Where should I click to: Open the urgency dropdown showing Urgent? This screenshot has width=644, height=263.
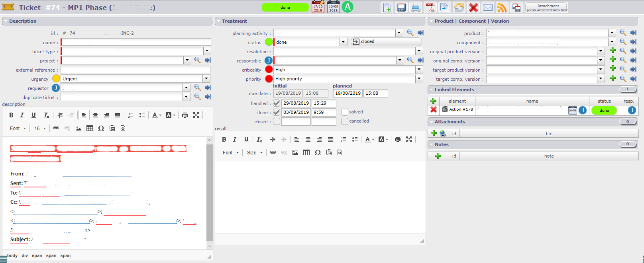pos(206,79)
